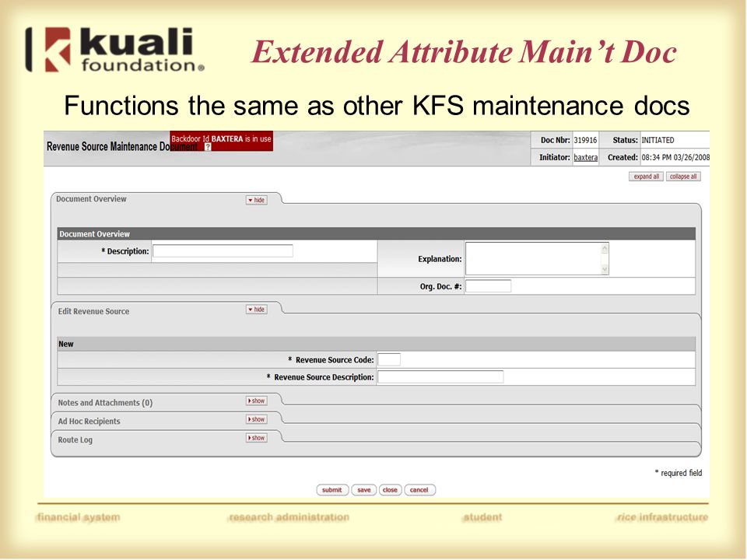
Task: Click the INITIATED status text
Action: click(x=658, y=141)
